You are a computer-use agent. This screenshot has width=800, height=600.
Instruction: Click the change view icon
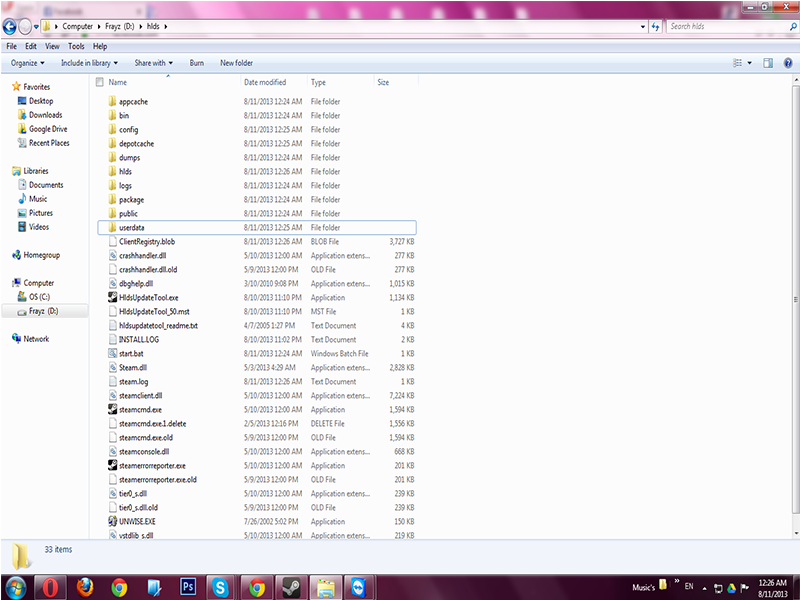point(738,63)
